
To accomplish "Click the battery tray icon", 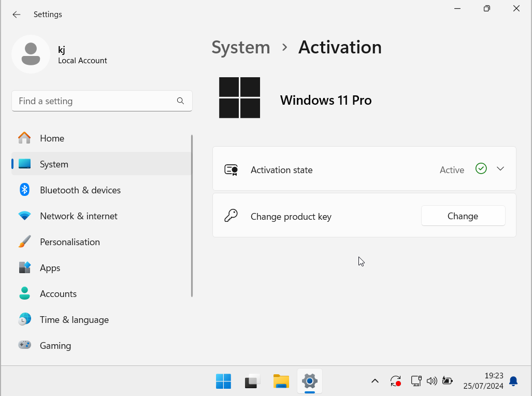I will pyautogui.click(x=448, y=381).
